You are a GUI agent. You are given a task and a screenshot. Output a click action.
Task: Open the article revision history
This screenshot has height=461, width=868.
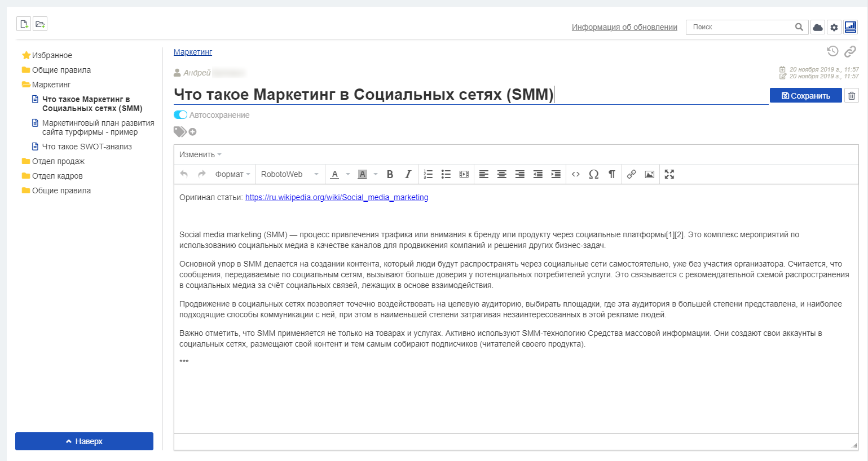832,51
